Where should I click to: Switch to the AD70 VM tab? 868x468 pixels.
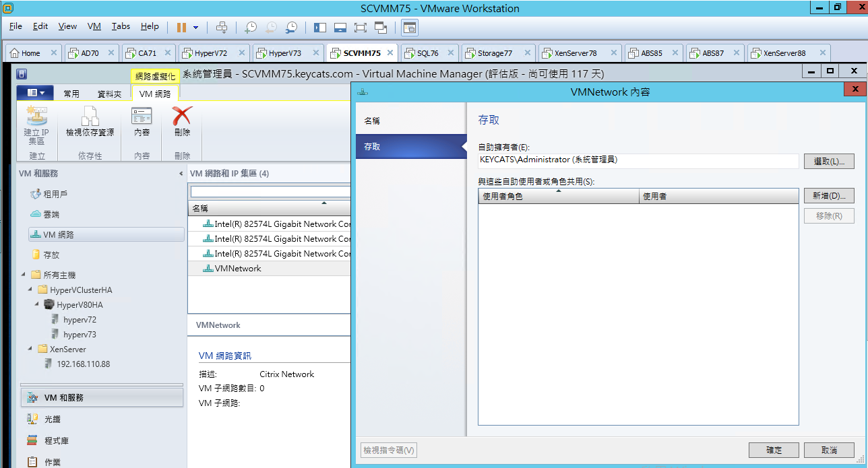point(90,53)
